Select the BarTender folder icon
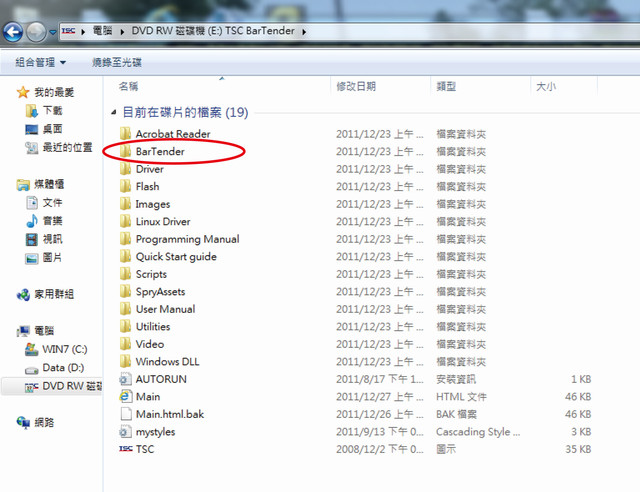This screenshot has height=492, width=640. tap(125, 151)
